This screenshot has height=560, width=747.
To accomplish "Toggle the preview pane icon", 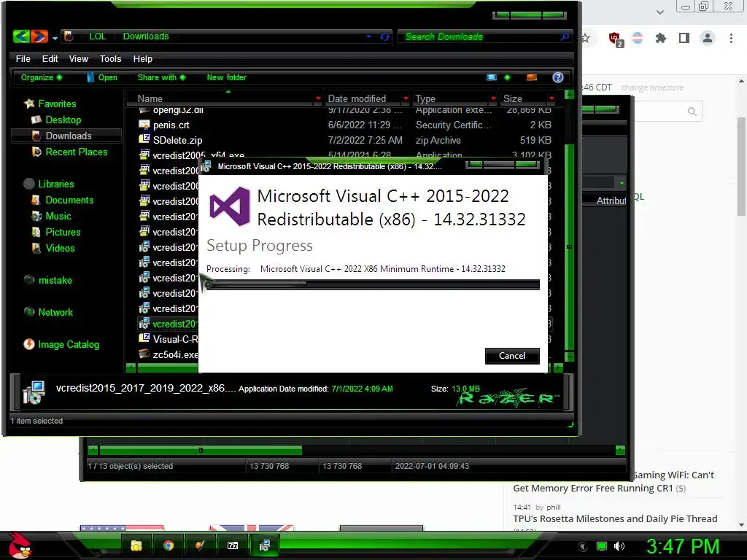I will pyautogui.click(x=532, y=77).
